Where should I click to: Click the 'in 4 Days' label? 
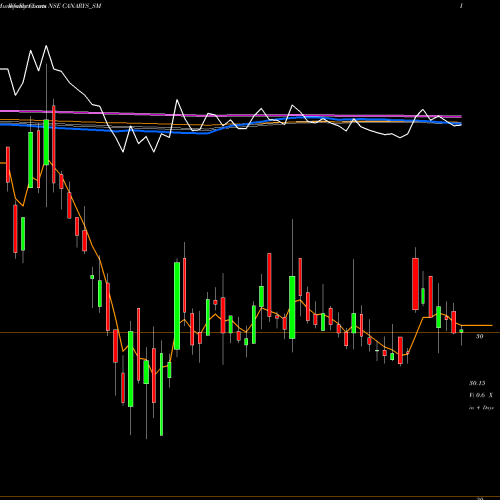tap(481, 407)
